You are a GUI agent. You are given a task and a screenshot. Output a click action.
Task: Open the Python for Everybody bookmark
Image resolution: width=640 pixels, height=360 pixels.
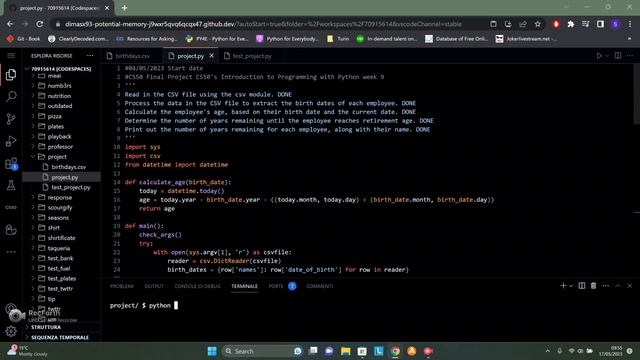click(x=287, y=39)
